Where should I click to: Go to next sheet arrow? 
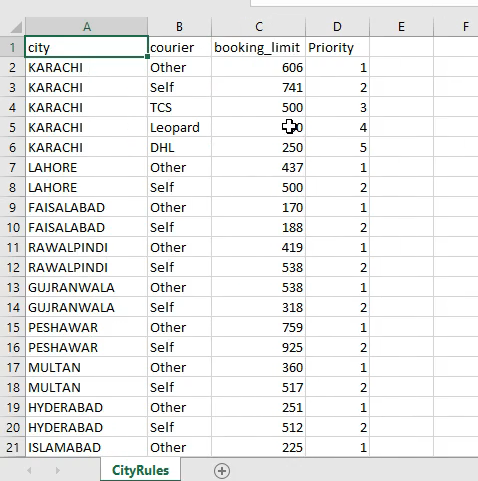[58, 470]
